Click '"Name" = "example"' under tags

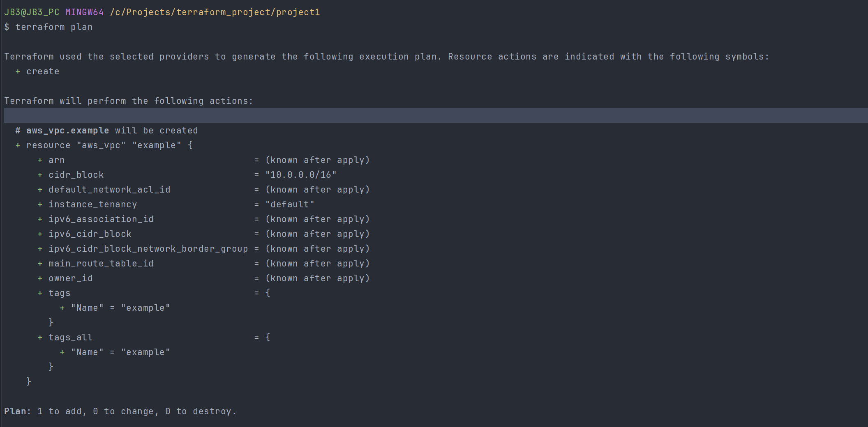120,308
